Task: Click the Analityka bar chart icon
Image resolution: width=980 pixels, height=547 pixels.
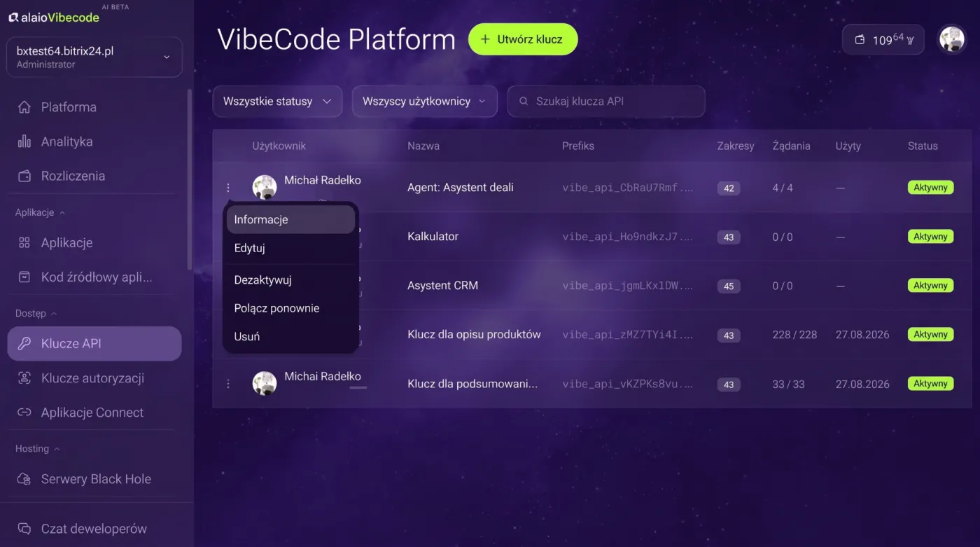Action: (x=24, y=141)
